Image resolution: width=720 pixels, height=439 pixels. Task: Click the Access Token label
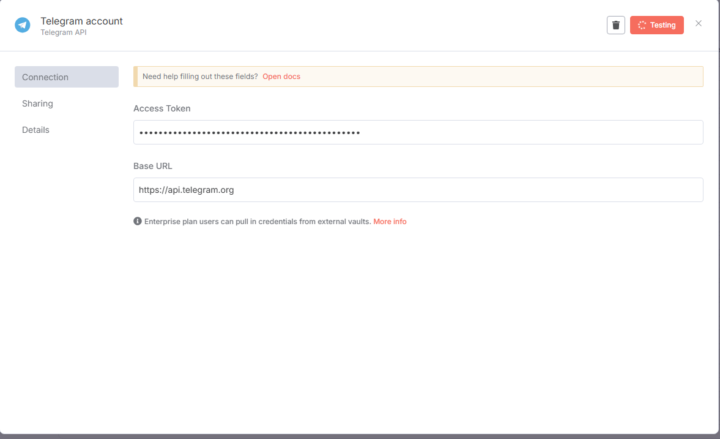coord(162,108)
